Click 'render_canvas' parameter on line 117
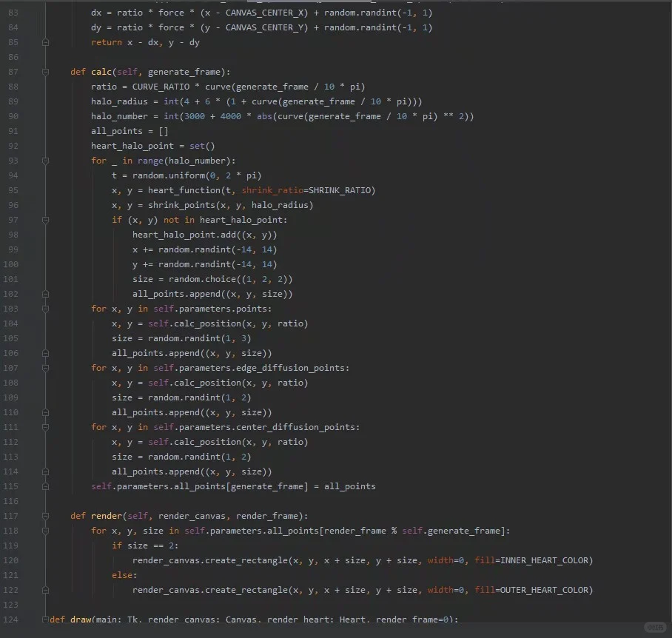Image resolution: width=672 pixels, height=638 pixels. (192, 516)
